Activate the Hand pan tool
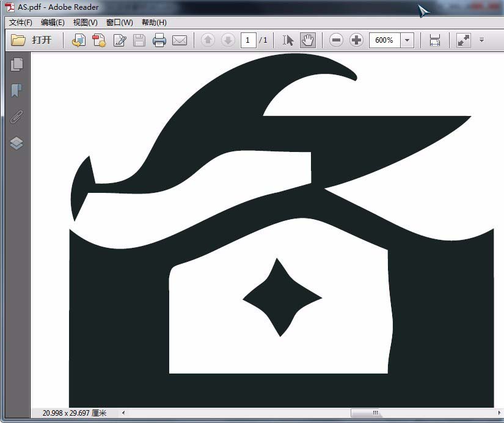 (308, 40)
